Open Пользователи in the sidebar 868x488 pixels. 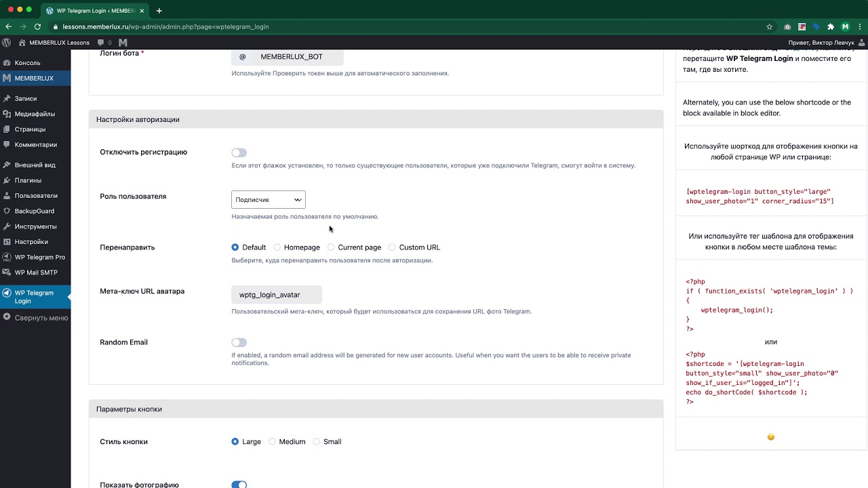point(35,195)
